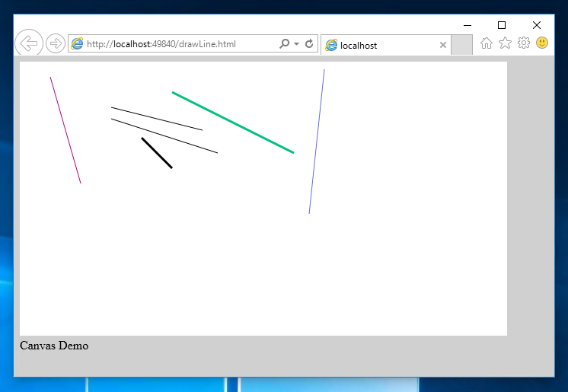Click the browser Forward arrow button

coord(56,44)
